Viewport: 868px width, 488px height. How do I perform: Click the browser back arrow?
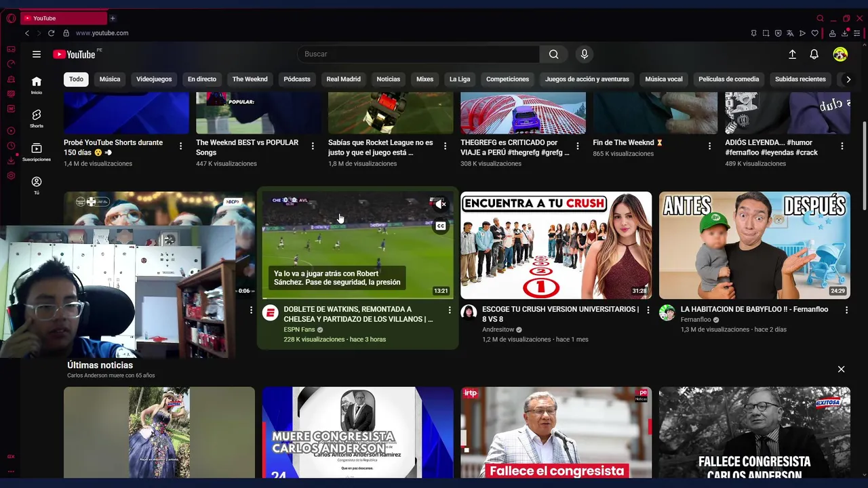point(27,33)
